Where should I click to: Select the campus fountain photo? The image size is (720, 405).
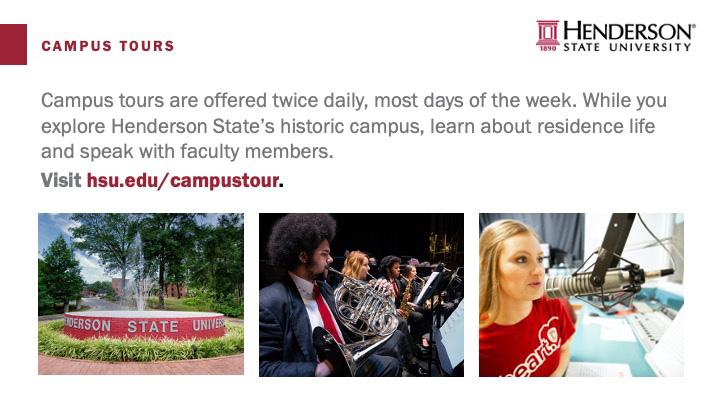tap(140, 294)
